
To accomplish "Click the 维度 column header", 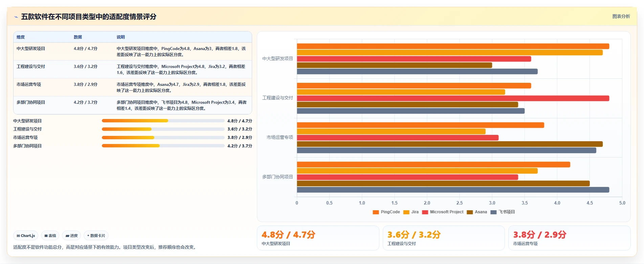I will [x=21, y=37].
